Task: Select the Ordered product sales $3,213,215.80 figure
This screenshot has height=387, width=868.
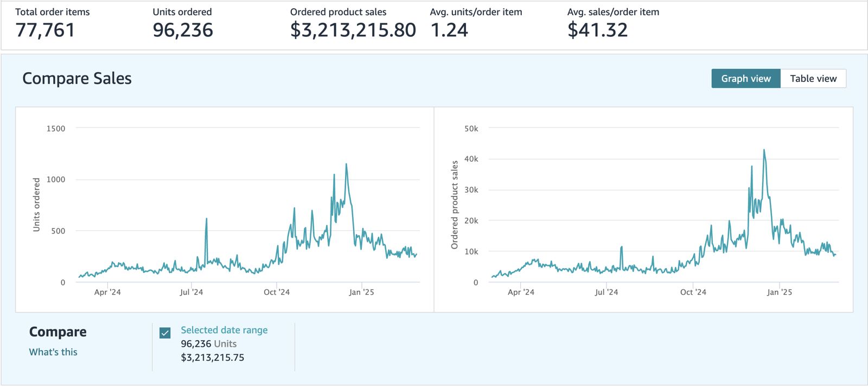Action: click(x=353, y=30)
